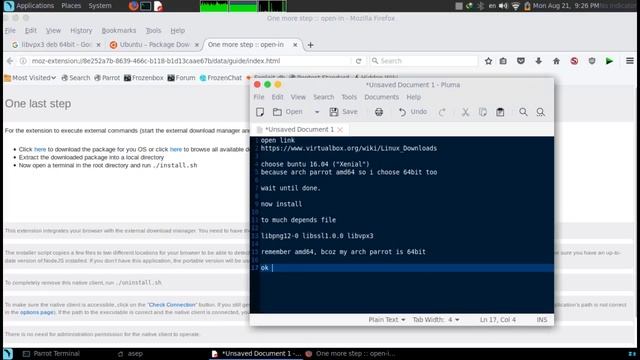This screenshot has height=360, width=640.
Task: Save page to Pocket in Firefox
Action: tap(520, 61)
